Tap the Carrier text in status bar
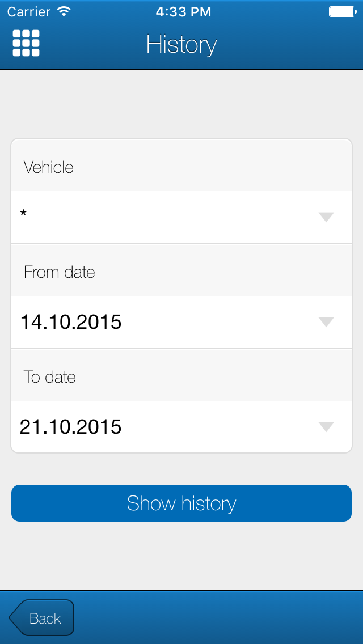Viewport: 363px width, 644px height. [29, 11]
